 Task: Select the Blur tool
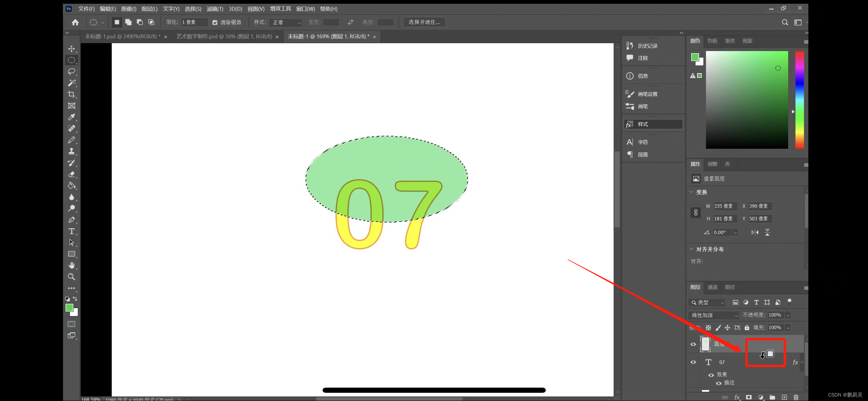(71, 197)
